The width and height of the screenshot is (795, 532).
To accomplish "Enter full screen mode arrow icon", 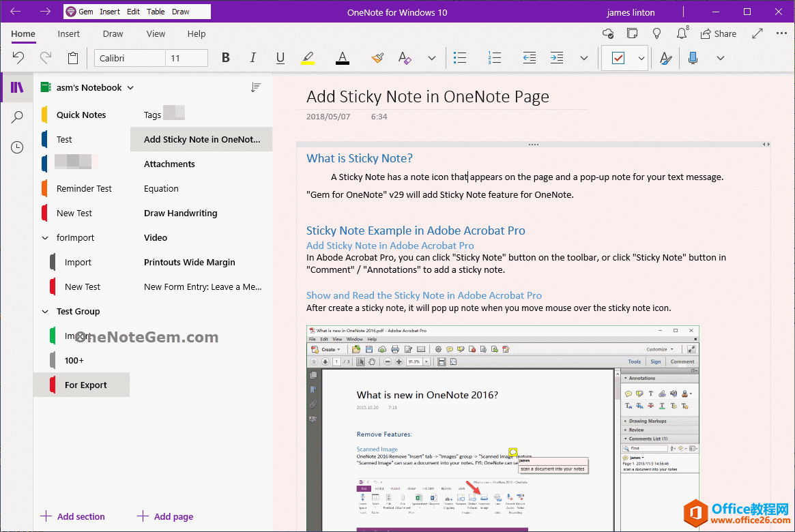I will [x=757, y=34].
